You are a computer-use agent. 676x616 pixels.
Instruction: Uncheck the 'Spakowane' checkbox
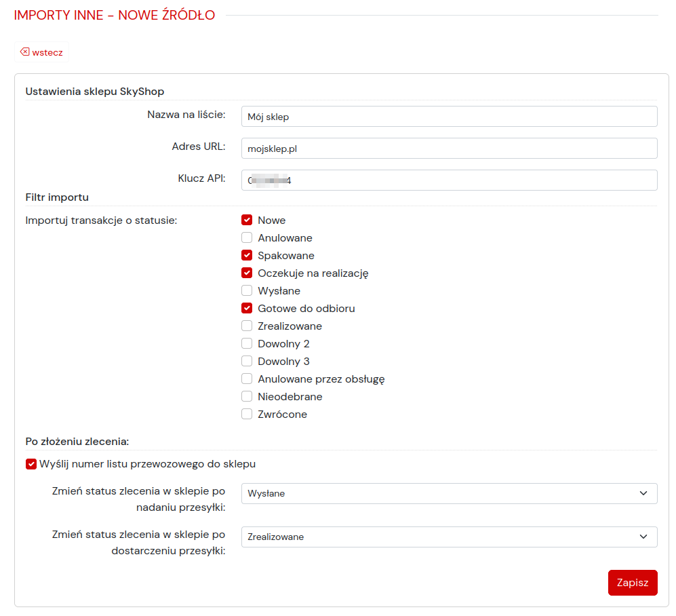pyautogui.click(x=247, y=255)
